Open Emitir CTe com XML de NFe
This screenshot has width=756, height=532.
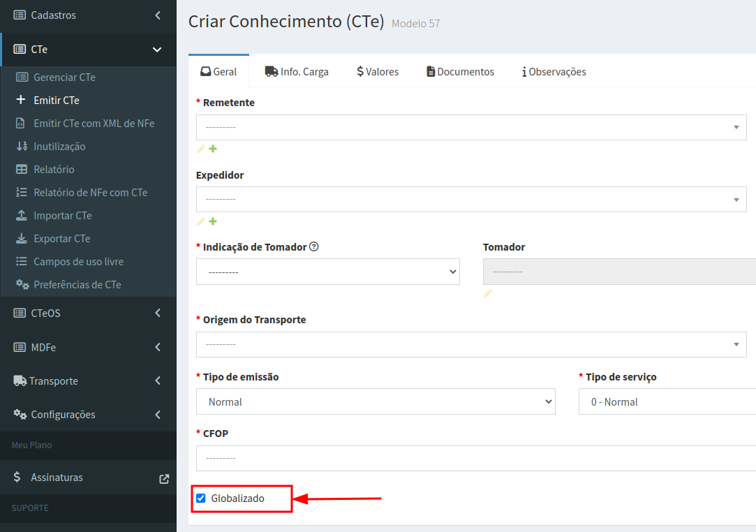click(94, 124)
